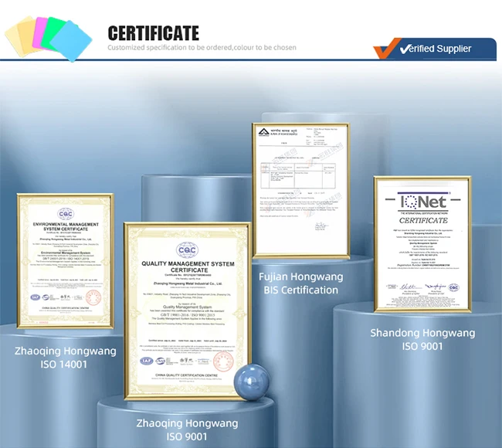Open the IQNet certificate image

coord(422,244)
